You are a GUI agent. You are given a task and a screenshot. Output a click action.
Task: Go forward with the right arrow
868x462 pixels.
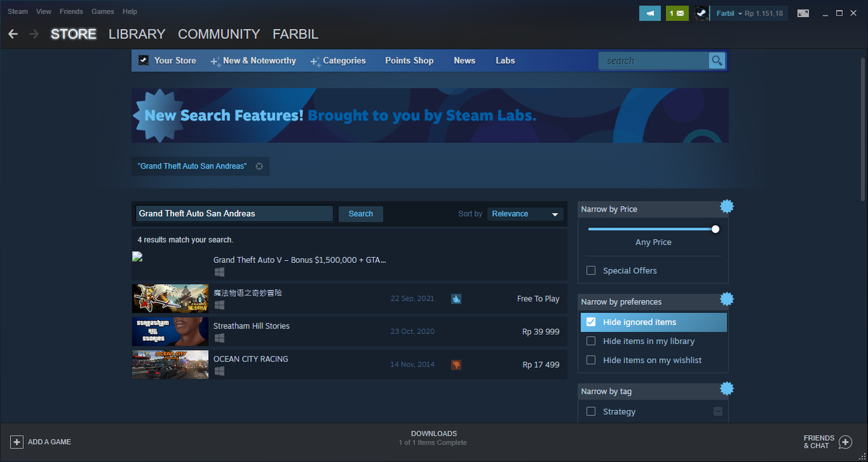point(34,34)
